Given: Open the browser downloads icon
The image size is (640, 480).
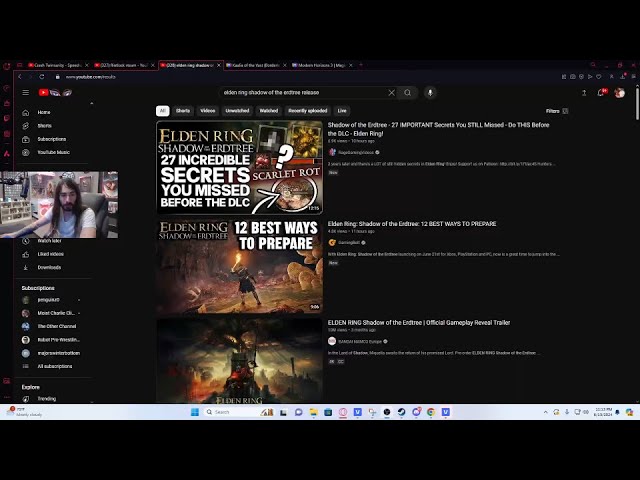Looking at the screenshot, I should point(623,77).
